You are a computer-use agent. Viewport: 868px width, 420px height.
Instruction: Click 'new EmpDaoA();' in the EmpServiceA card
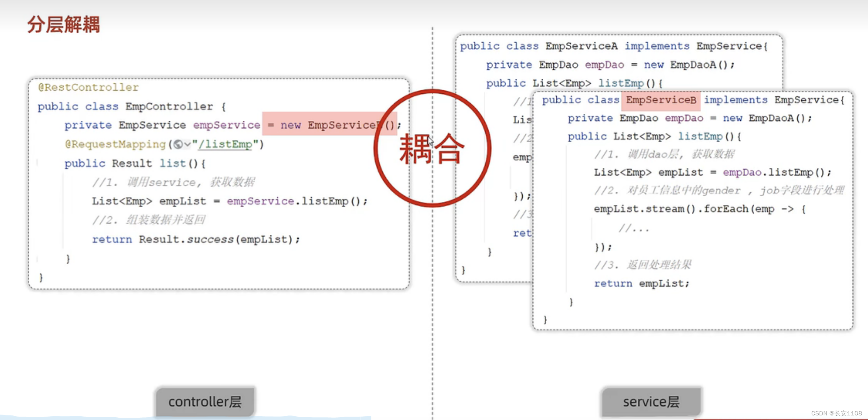coord(689,65)
